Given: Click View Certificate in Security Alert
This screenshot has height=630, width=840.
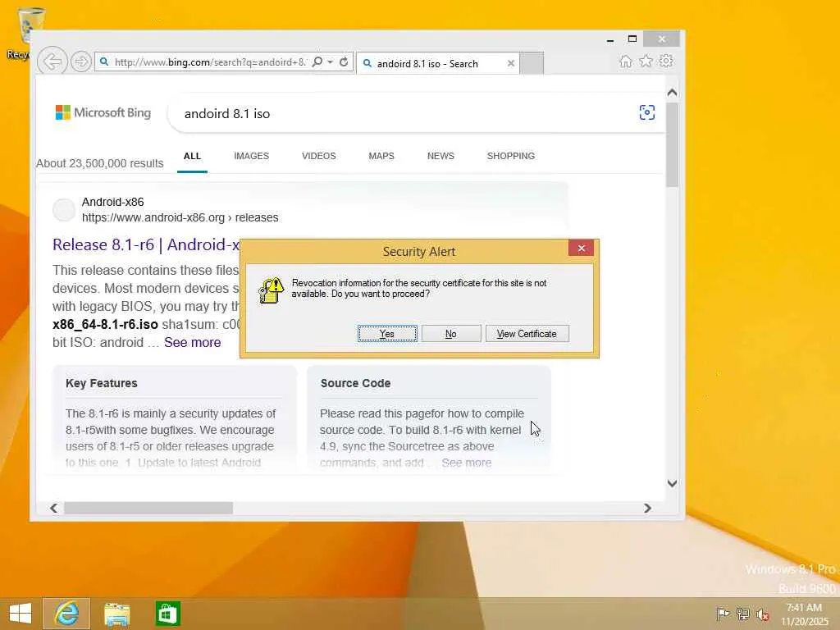Looking at the screenshot, I should [527, 334].
